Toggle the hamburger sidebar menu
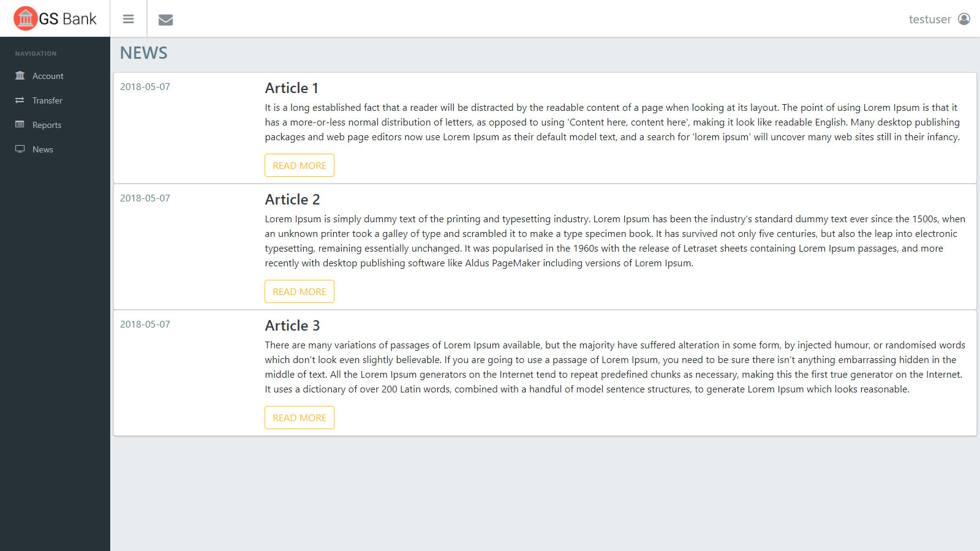Image resolution: width=980 pixels, height=551 pixels. click(x=128, y=19)
